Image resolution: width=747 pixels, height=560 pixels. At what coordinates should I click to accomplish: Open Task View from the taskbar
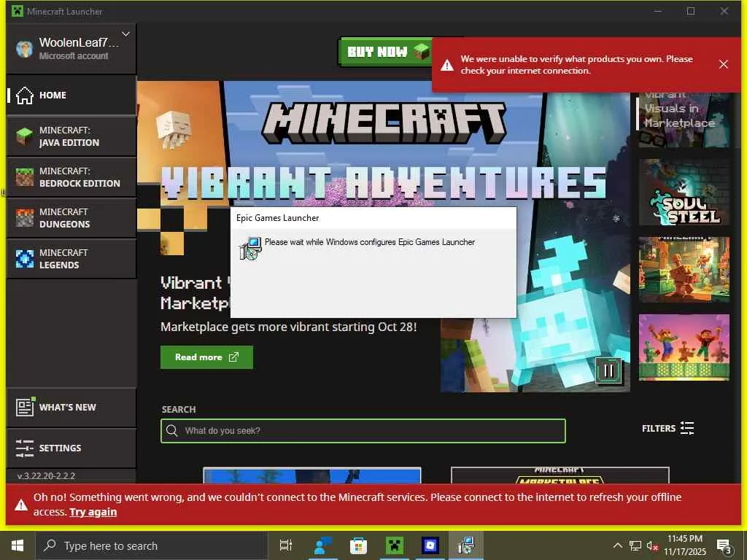285,545
